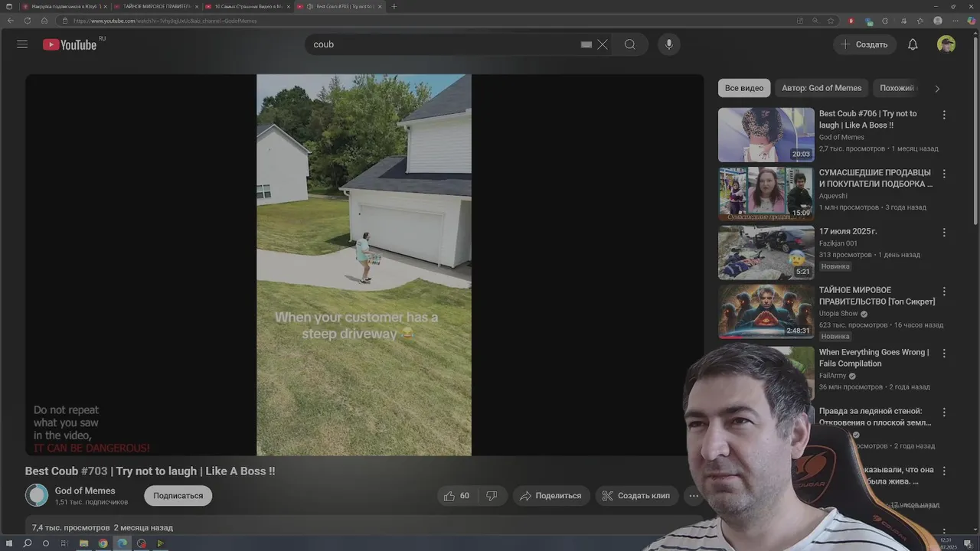Click the browser address bar URL

click(165, 21)
